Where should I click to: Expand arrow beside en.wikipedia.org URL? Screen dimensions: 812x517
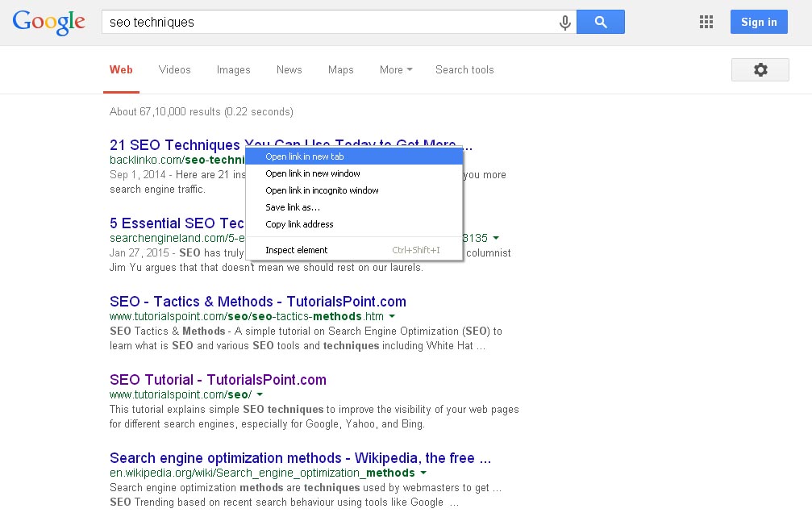point(423,473)
